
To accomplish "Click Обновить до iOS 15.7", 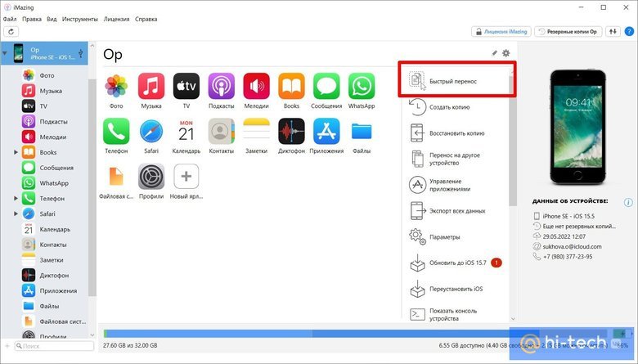I will pos(456,263).
